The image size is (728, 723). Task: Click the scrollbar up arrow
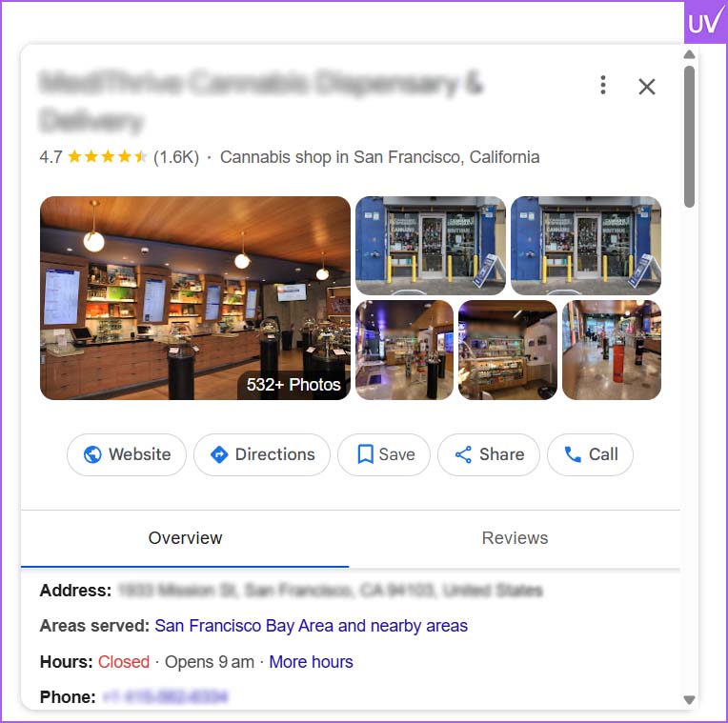690,54
